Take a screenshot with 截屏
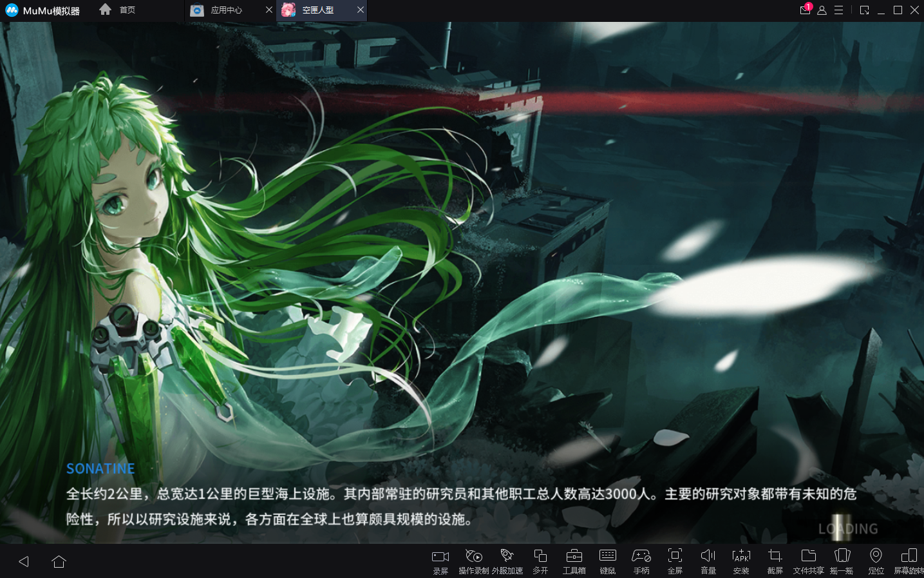 [775, 561]
